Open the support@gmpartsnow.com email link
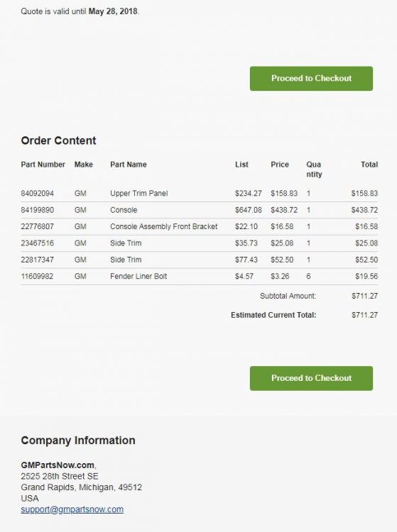This screenshot has width=397, height=532. point(72,509)
